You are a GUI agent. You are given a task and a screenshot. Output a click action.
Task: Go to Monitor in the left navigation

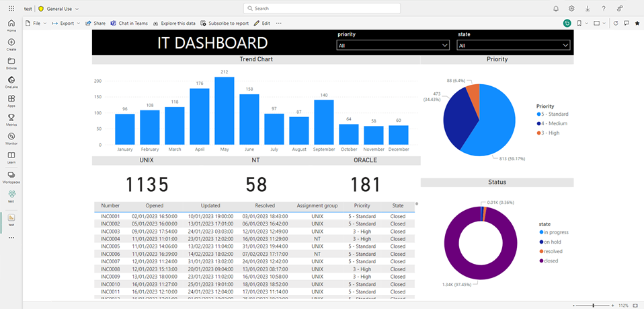[11, 137]
